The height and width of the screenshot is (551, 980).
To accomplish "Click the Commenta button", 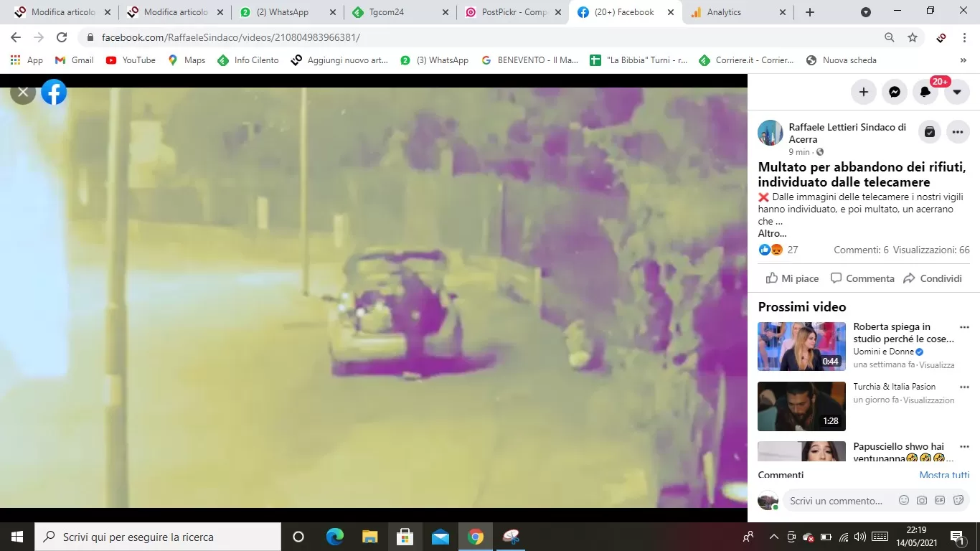I will (862, 278).
